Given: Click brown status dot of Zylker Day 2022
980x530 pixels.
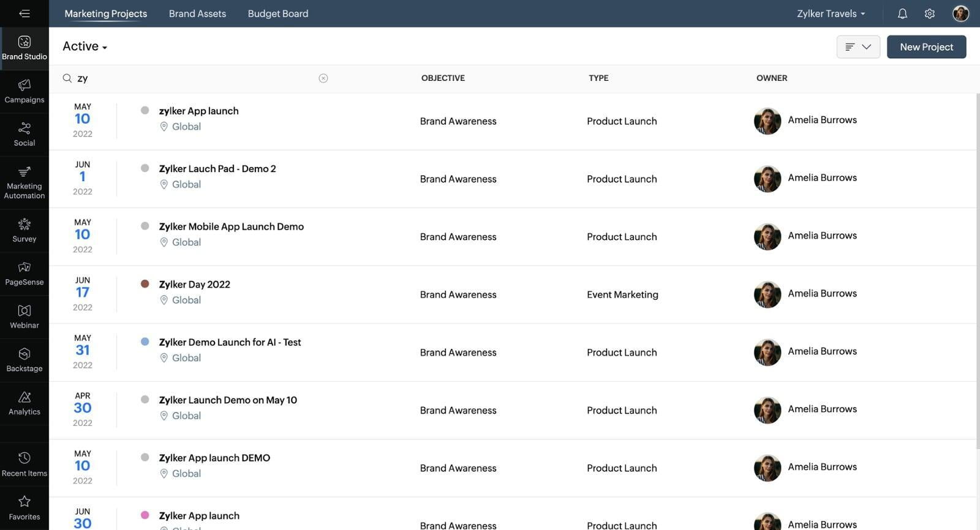Looking at the screenshot, I should [145, 284].
